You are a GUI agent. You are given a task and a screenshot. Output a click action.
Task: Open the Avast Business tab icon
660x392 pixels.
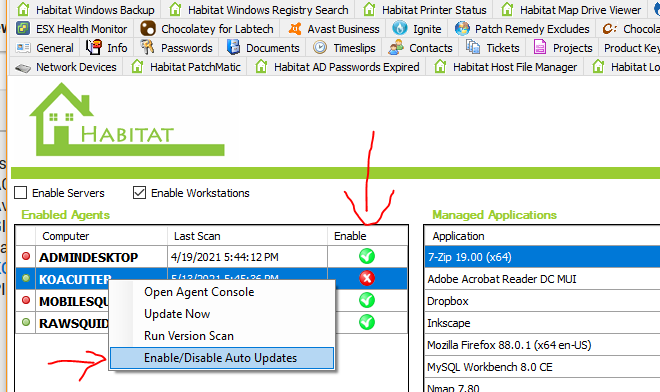click(x=295, y=29)
